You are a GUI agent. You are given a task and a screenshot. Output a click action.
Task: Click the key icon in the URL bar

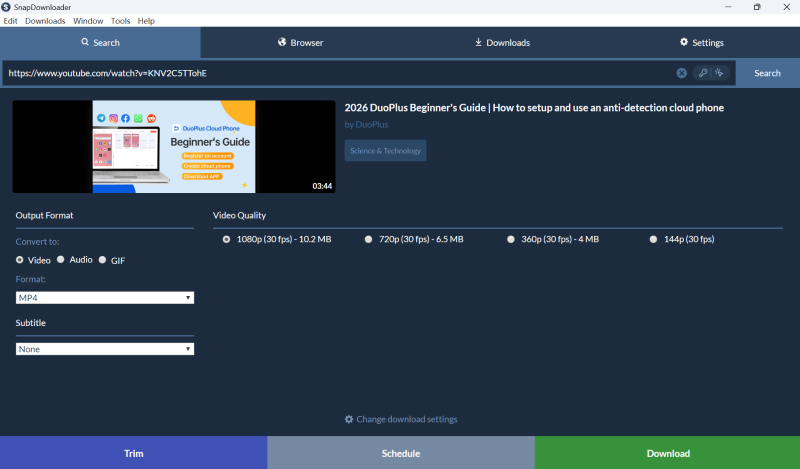click(703, 73)
